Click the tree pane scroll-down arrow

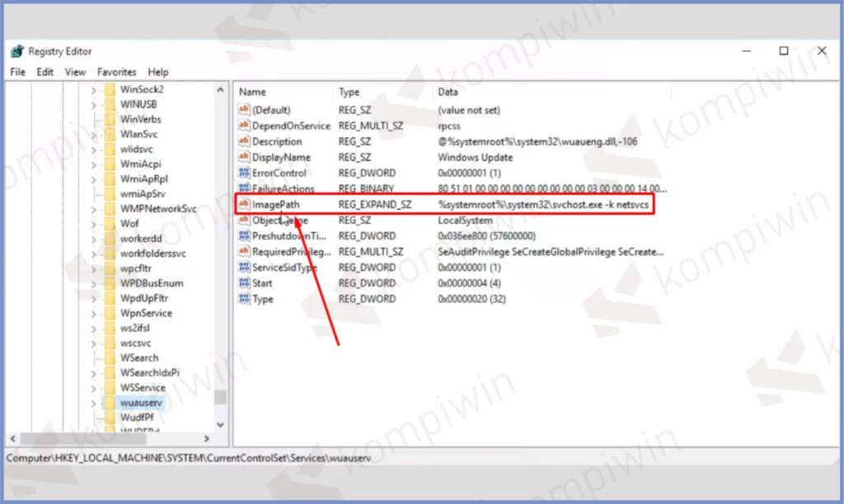pos(220,424)
